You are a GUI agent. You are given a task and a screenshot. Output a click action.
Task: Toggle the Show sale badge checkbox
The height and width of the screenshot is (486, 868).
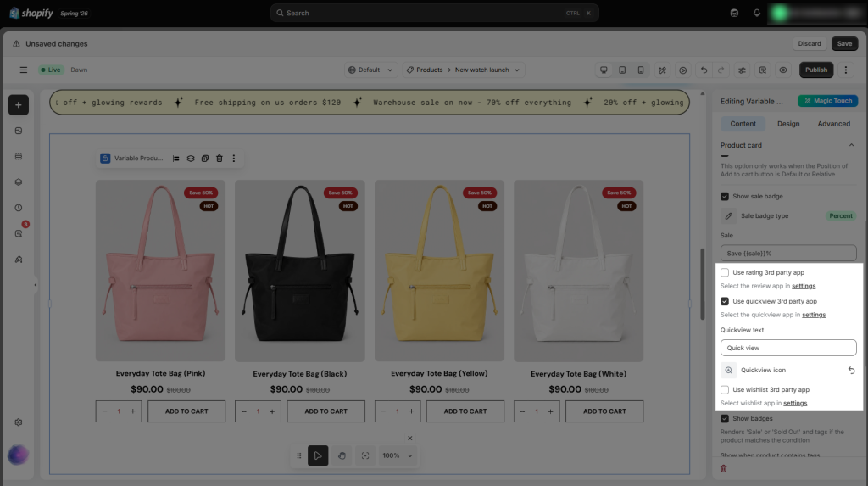(x=725, y=196)
